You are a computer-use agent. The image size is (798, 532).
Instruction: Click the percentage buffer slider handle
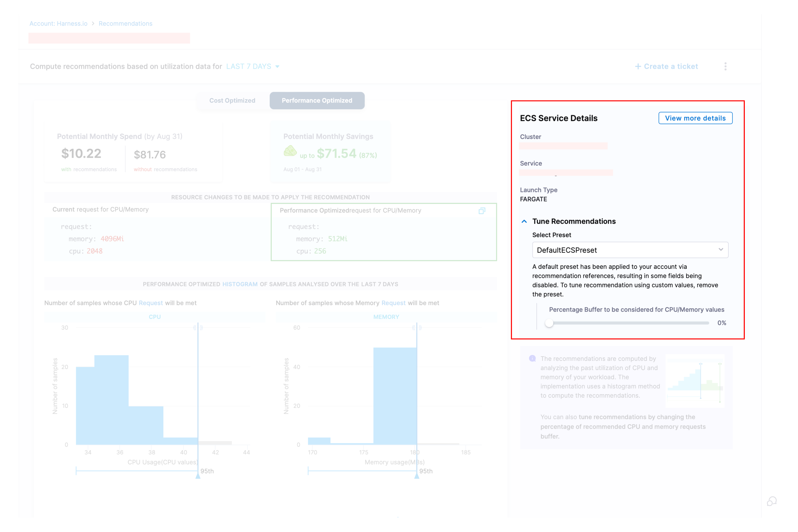[x=549, y=323]
